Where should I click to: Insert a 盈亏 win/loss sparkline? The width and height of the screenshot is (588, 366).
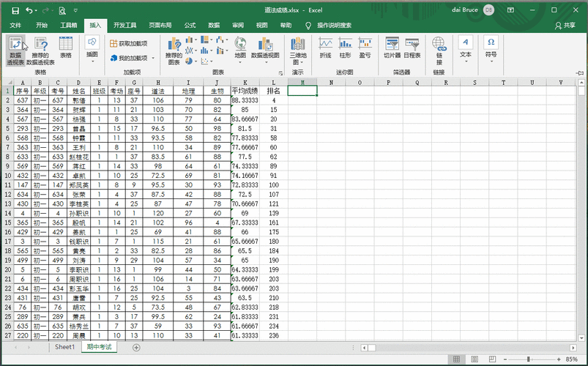point(365,48)
